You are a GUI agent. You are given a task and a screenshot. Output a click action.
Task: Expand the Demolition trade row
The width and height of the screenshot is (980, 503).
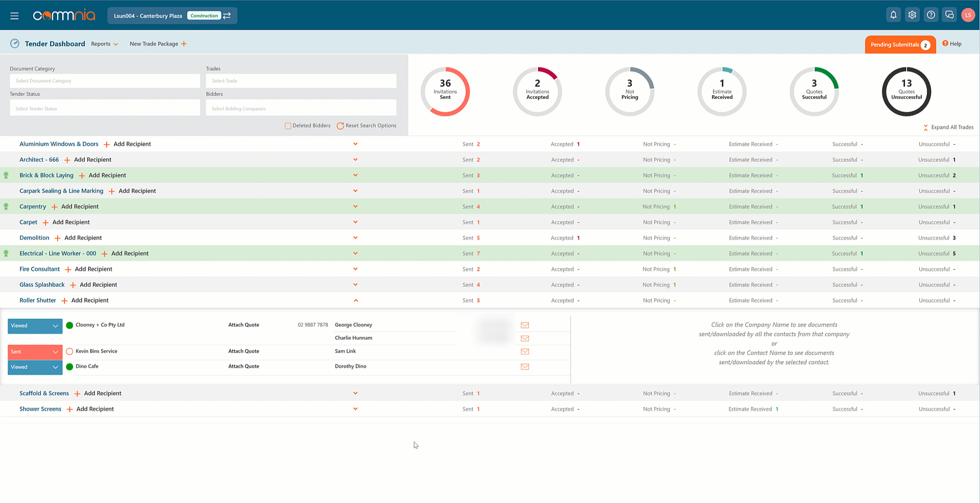click(356, 238)
